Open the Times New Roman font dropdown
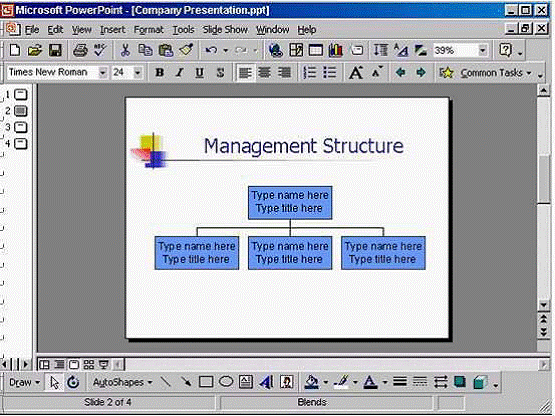Image resolution: width=555 pixels, height=416 pixels. pyautogui.click(x=103, y=73)
